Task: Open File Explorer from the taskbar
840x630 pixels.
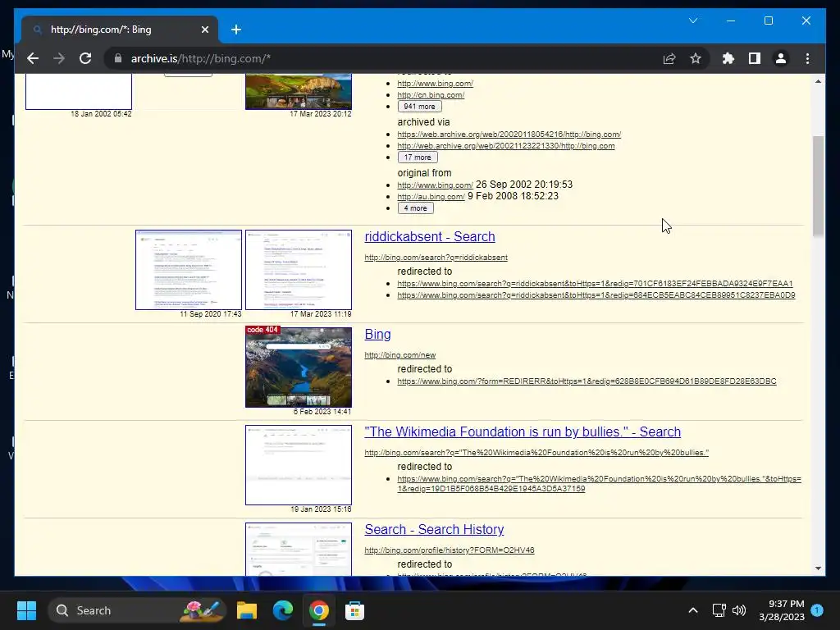Action: 247,610
